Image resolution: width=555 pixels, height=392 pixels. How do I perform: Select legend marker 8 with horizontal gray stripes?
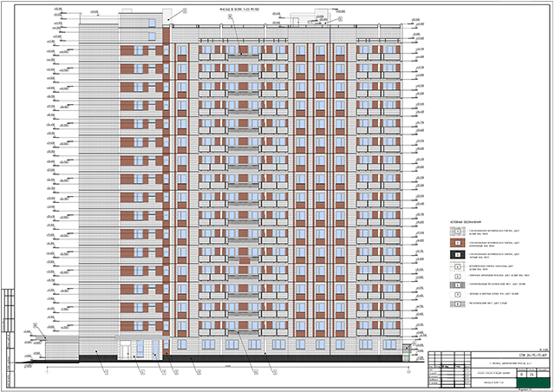click(x=458, y=304)
